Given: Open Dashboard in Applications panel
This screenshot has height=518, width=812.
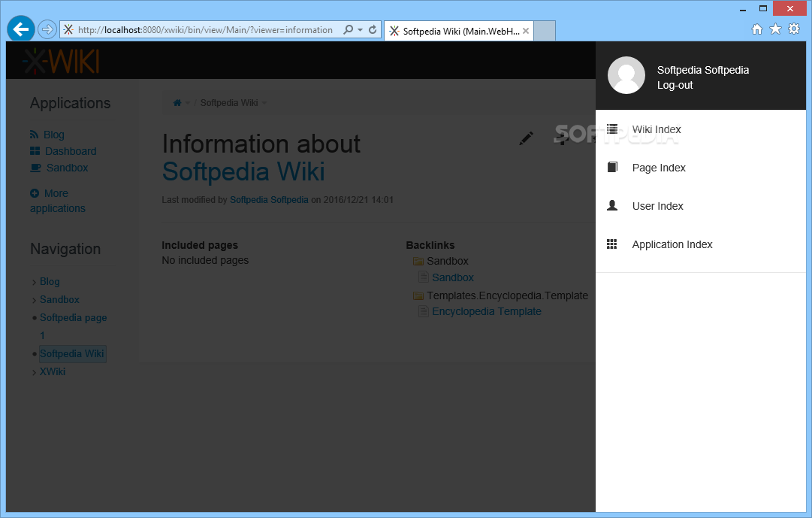Looking at the screenshot, I should point(71,151).
